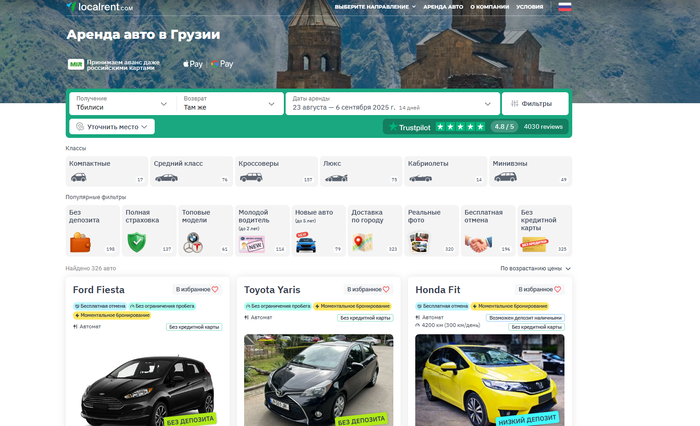The image size is (700, 426).
Task: Toggle the Доставка по городу filter
Action: (375, 230)
